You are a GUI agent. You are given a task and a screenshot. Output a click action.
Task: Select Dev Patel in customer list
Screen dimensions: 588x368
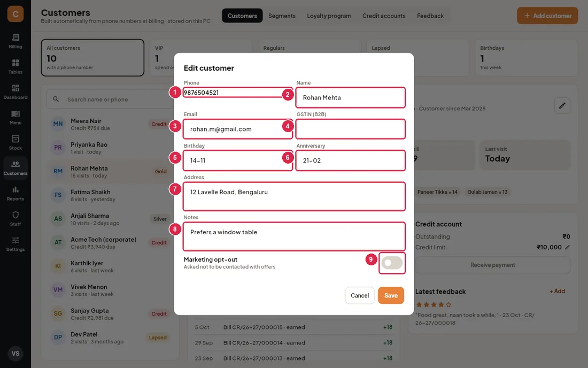pyautogui.click(x=110, y=338)
